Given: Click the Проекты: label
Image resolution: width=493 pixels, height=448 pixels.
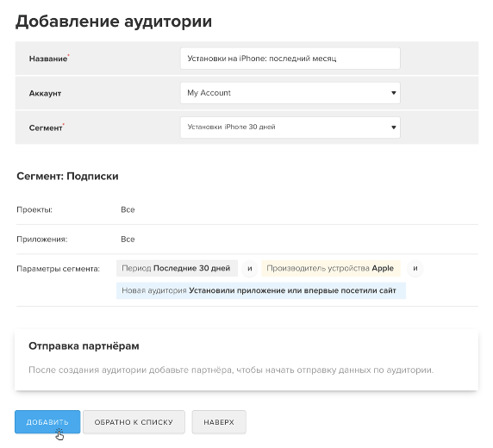Looking at the screenshot, I should [34, 209].
